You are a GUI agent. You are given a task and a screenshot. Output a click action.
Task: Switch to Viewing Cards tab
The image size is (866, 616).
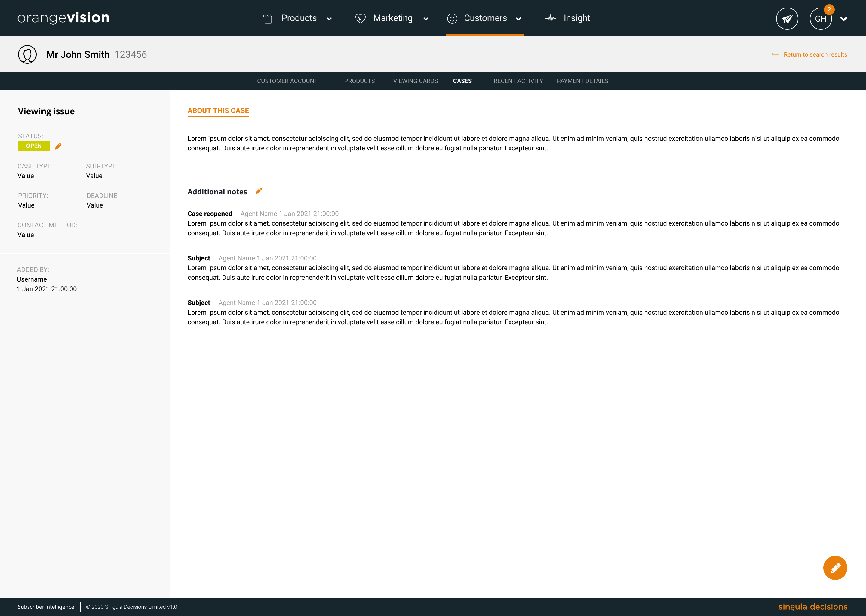[x=415, y=81]
